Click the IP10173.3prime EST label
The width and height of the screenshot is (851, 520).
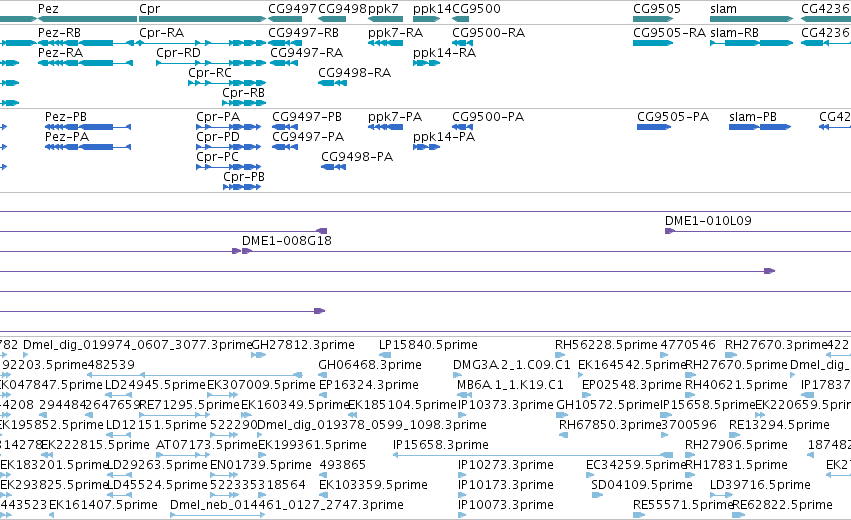(505, 485)
